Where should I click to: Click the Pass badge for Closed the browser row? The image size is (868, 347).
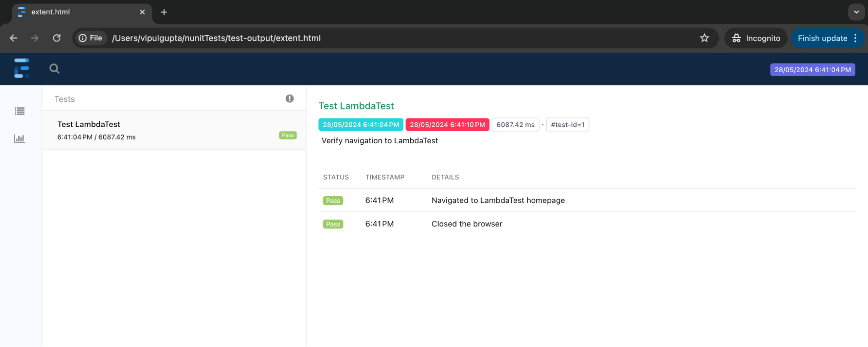point(333,224)
